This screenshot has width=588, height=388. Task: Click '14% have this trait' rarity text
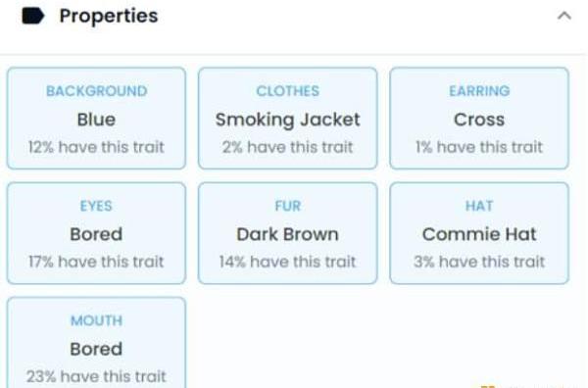point(287,262)
